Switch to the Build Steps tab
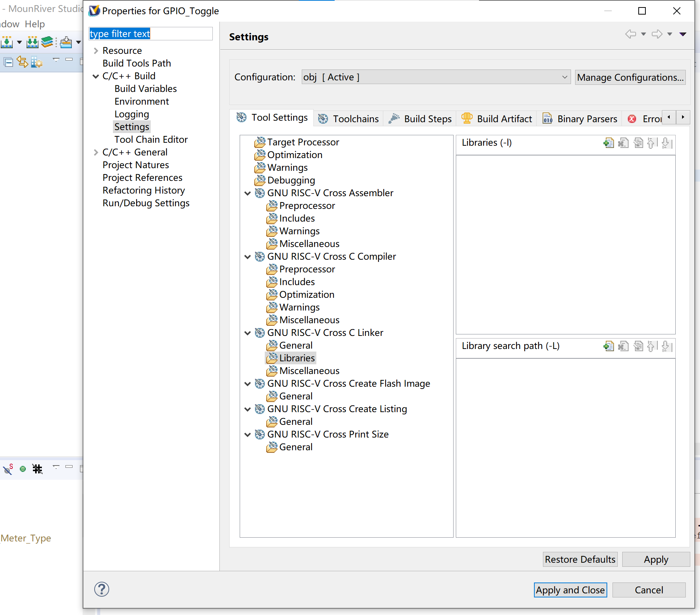700x615 pixels. point(420,119)
